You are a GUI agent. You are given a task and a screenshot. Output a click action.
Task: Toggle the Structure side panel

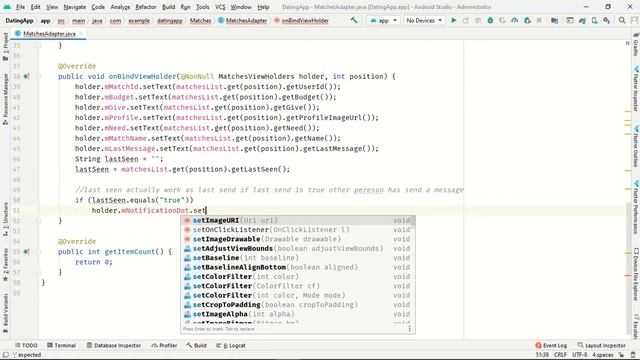point(5,219)
